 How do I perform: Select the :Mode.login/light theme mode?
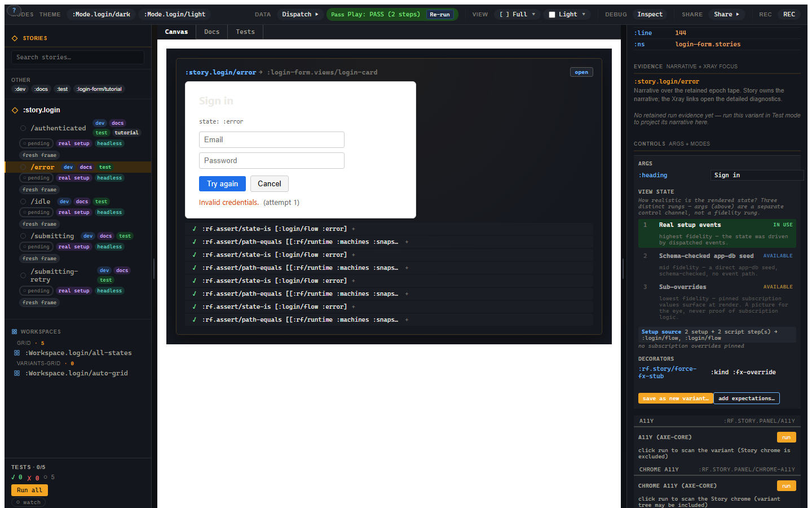[175, 14]
